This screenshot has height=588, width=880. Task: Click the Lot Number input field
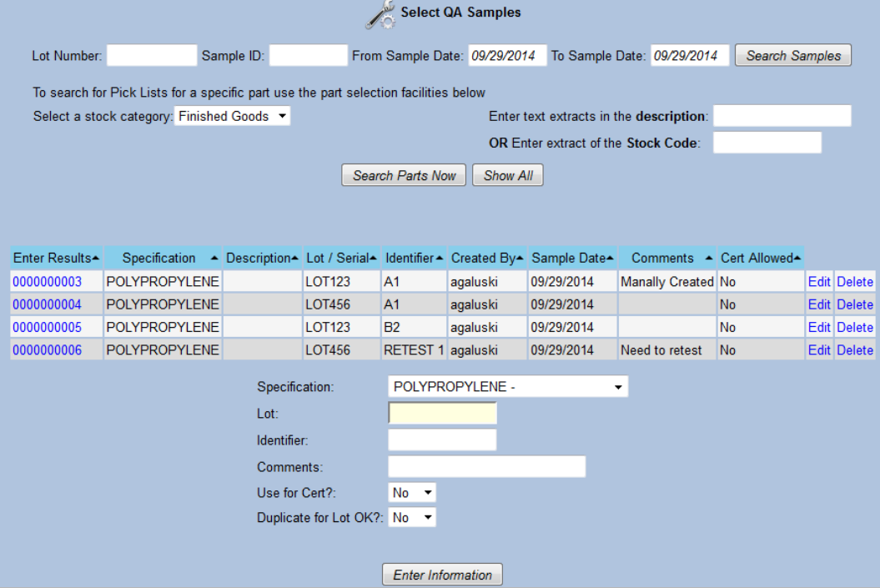[x=151, y=55]
